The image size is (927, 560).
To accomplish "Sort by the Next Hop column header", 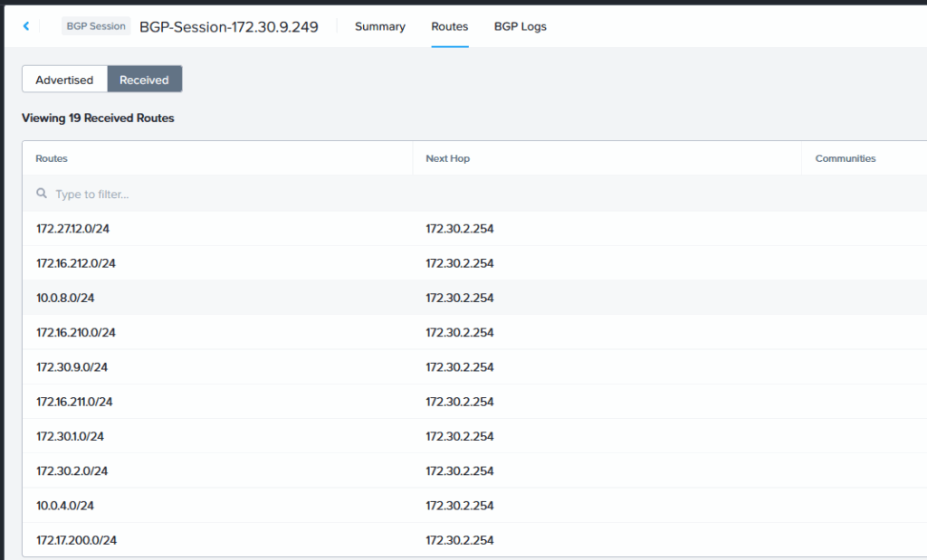I will tap(447, 158).
